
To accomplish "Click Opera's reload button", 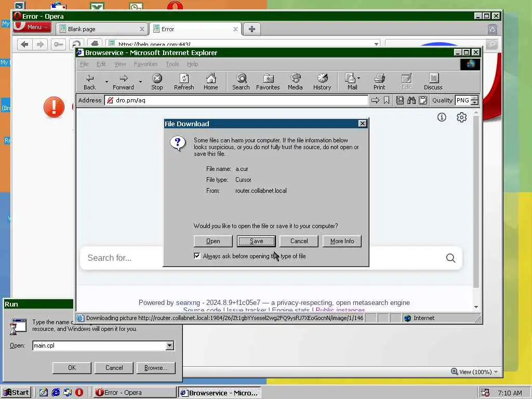I will tap(77, 44).
